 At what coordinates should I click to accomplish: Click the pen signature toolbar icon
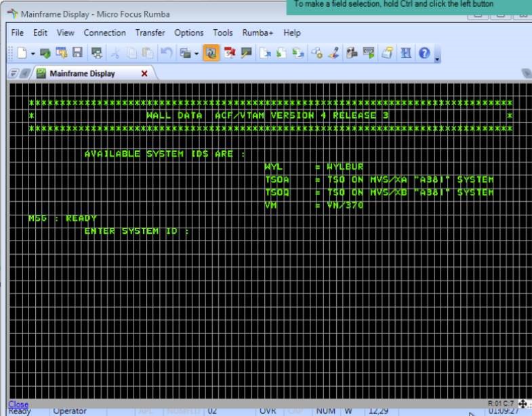point(334,53)
